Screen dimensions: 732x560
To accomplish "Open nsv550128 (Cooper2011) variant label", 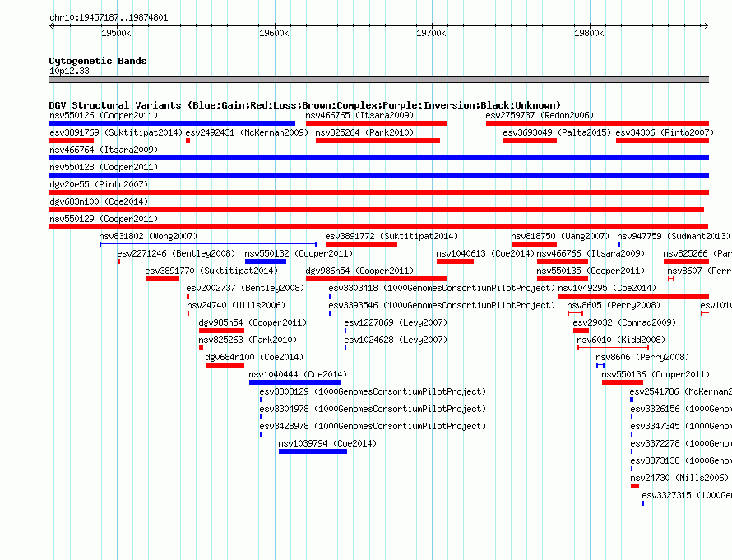I will pos(104,167).
